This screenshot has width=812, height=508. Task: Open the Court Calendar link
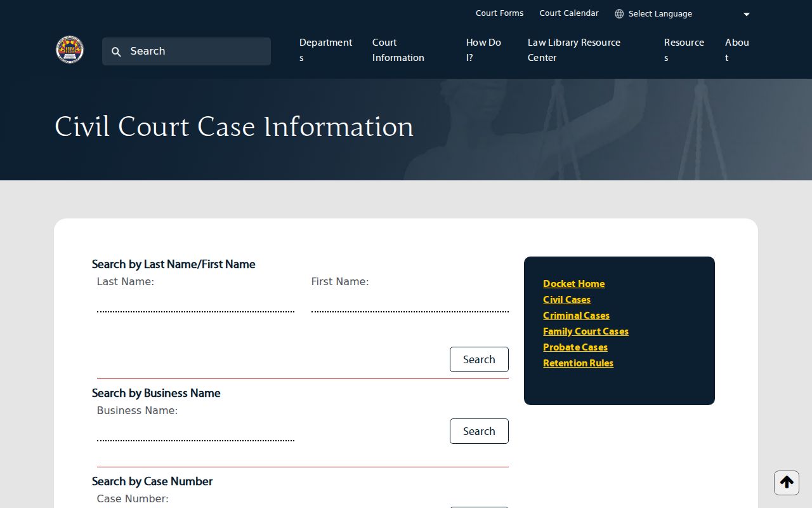[569, 13]
